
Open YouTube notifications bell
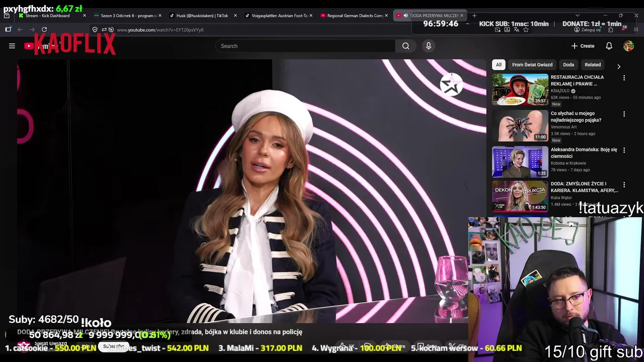pos(609,46)
